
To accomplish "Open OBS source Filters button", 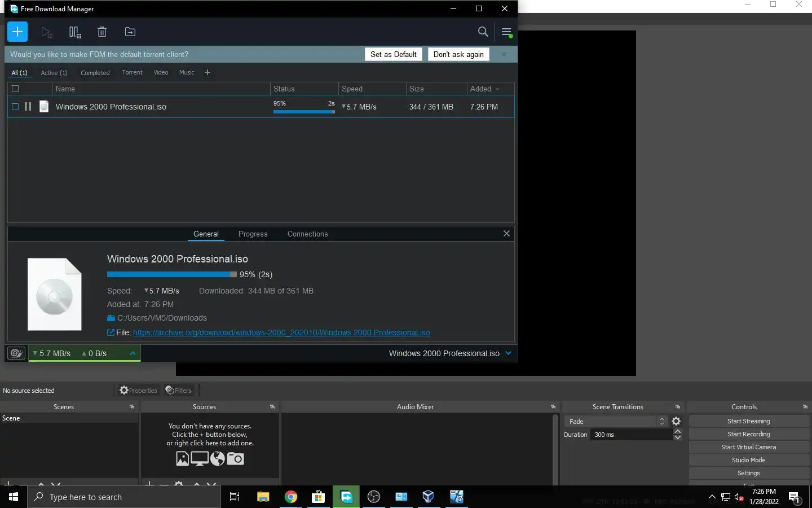I will tap(178, 390).
